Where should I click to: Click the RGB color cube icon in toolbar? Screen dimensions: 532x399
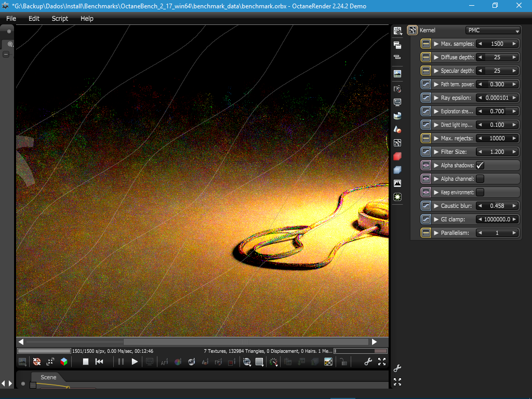(64, 362)
